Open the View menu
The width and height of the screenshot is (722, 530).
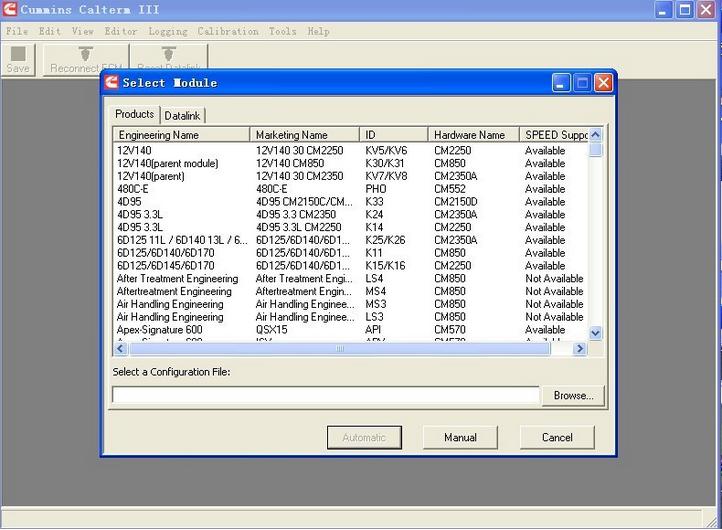[x=83, y=31]
